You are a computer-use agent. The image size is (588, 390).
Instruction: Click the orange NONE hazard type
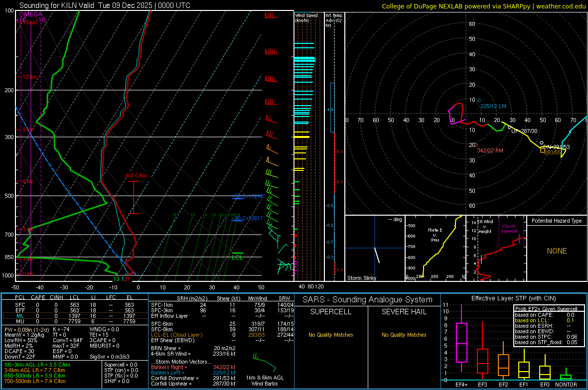(557, 251)
